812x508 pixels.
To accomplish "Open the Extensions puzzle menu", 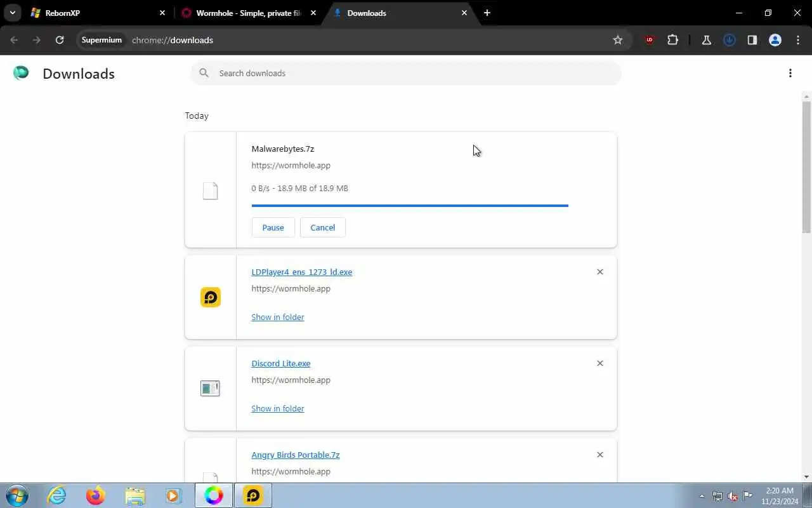I will pyautogui.click(x=673, y=40).
